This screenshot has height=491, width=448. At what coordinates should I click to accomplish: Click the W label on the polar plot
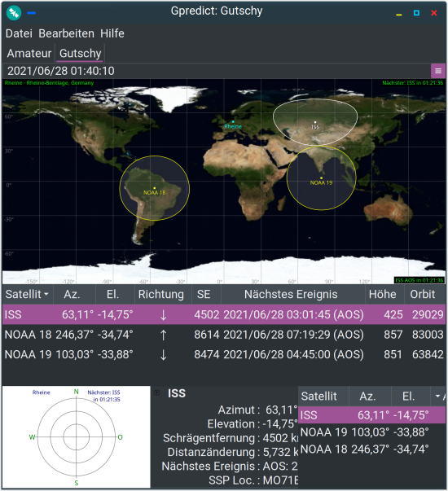pos(32,437)
